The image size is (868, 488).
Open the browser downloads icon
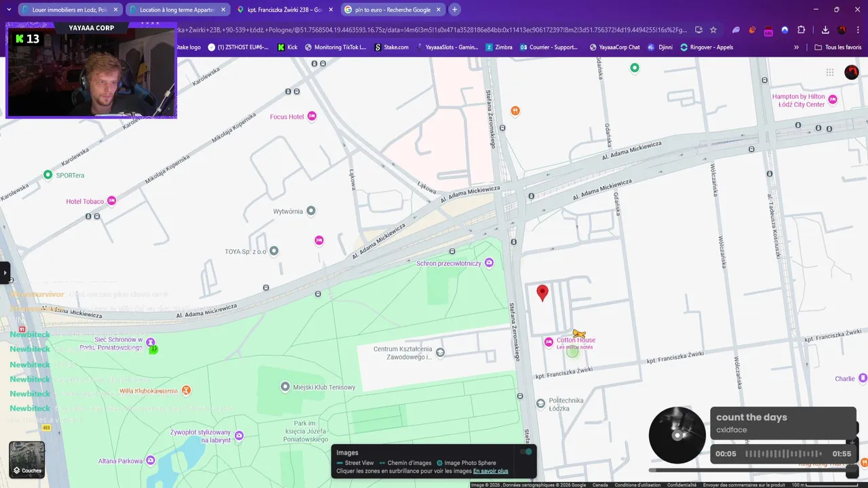(x=825, y=30)
